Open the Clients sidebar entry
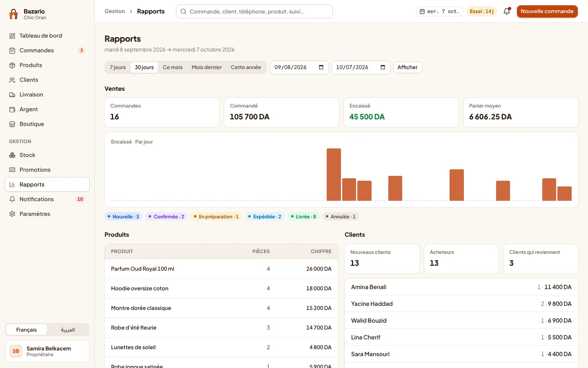The width and height of the screenshot is (588, 368). click(x=47, y=80)
